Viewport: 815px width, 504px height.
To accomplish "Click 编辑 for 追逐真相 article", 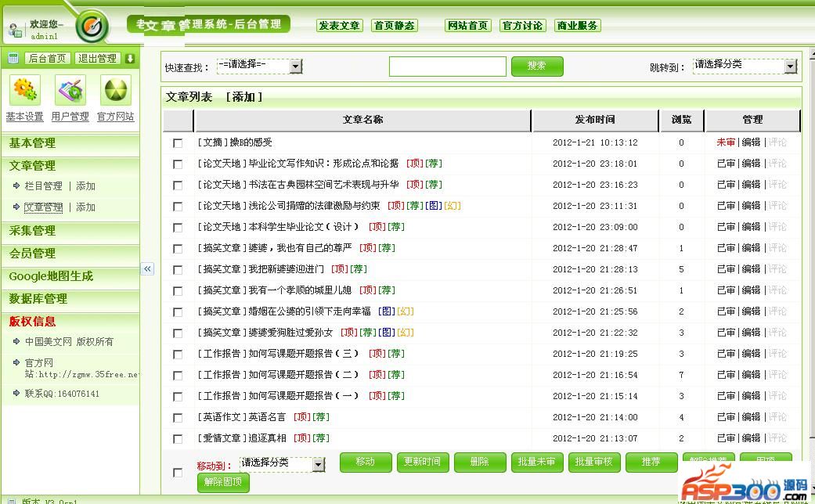I will (x=751, y=438).
